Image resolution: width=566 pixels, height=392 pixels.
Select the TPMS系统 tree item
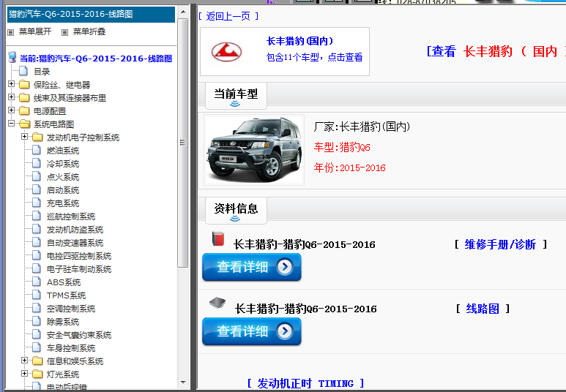coord(66,295)
